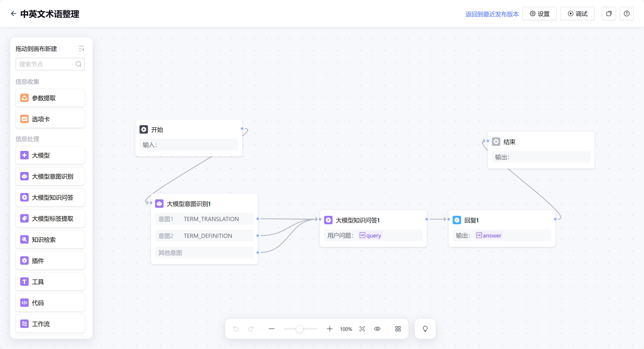
Task: Click the back arrow beside the title
Action: 13,13
